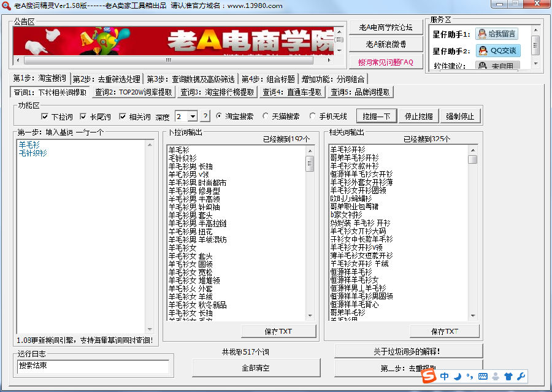Open 查词4：直通车提取 sub-tab

click(292, 92)
